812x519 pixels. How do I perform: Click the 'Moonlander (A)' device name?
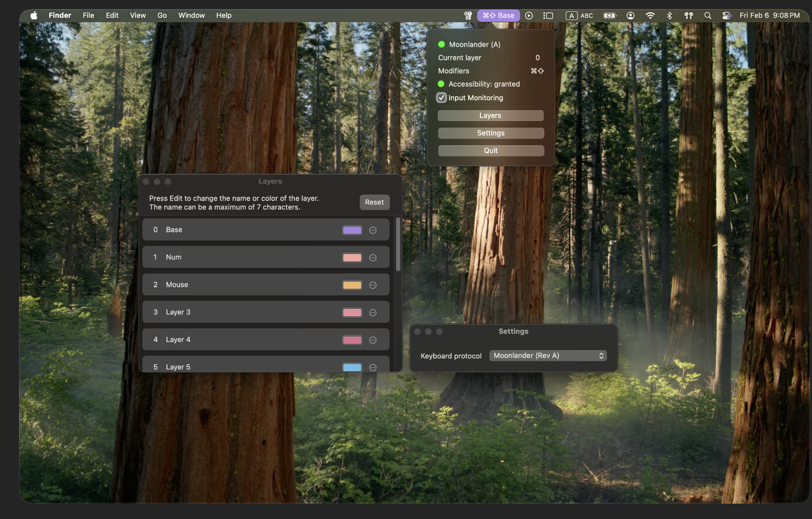pos(474,44)
